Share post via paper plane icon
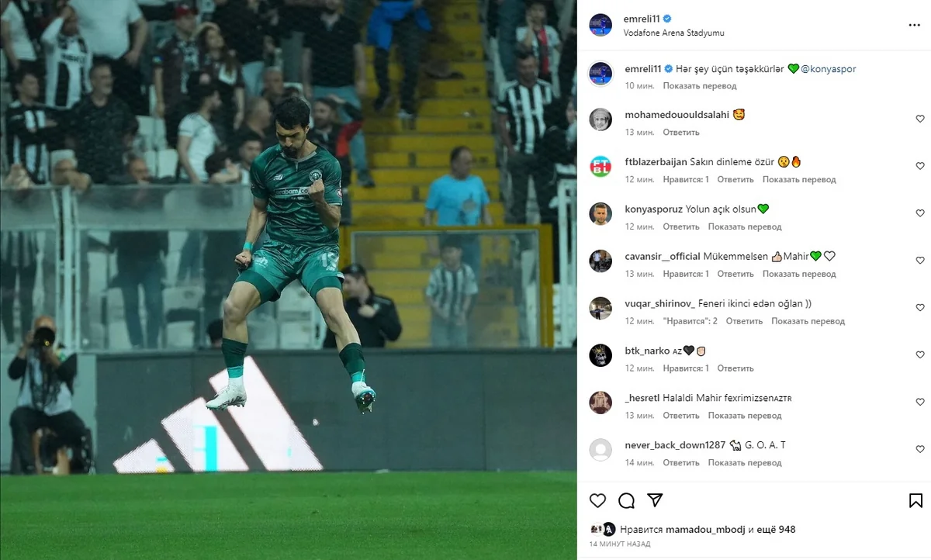 pyautogui.click(x=655, y=500)
